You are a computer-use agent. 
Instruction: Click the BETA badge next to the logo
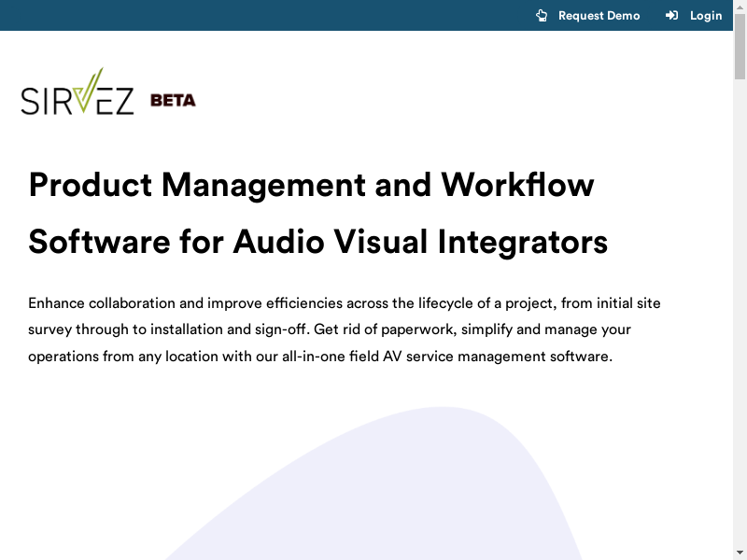[x=173, y=101]
